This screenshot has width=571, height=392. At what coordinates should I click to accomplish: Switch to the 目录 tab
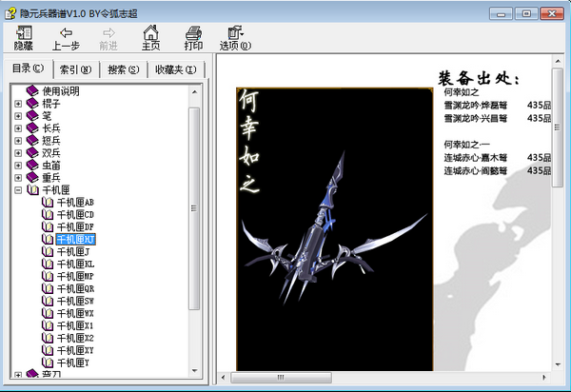[28, 69]
